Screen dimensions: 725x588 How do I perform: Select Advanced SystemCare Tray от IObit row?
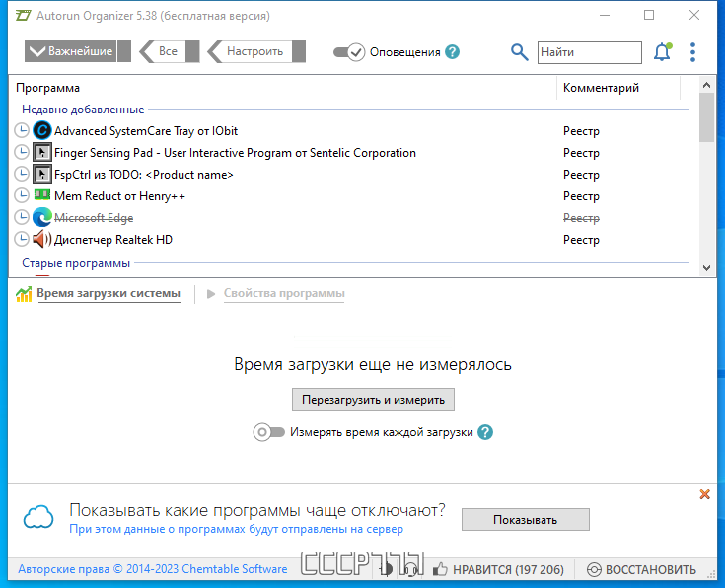351,131
